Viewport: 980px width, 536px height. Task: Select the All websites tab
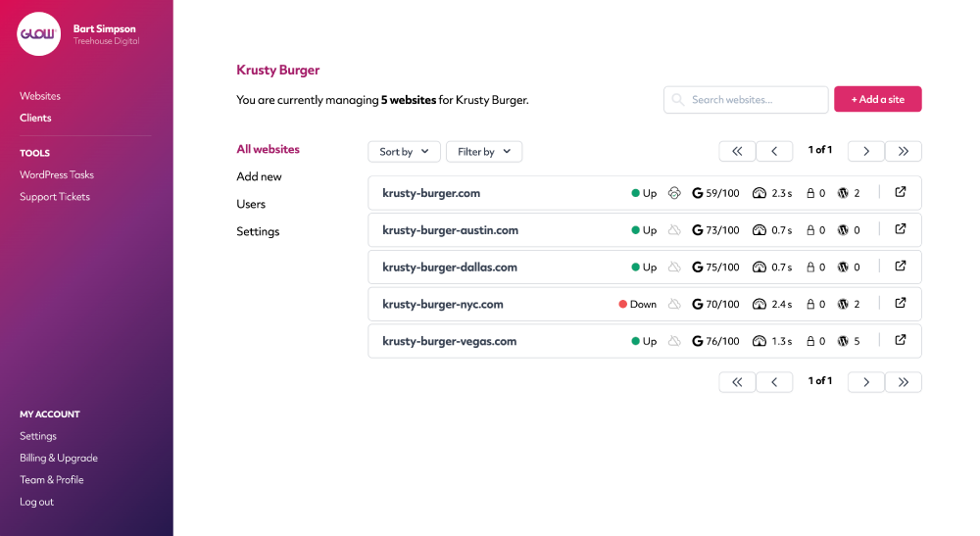click(269, 149)
